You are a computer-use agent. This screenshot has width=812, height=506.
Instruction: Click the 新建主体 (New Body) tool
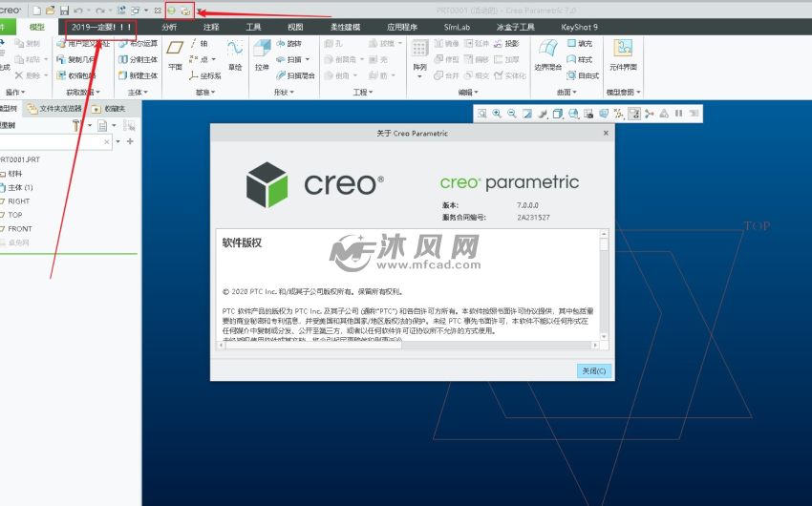click(x=139, y=75)
